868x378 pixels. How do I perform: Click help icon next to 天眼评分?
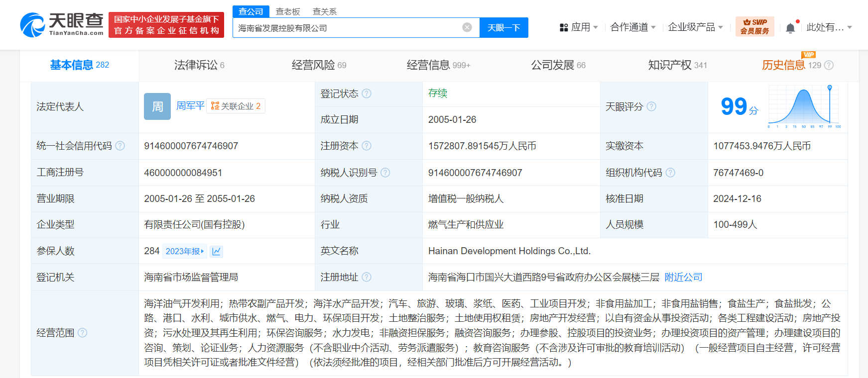[651, 106]
